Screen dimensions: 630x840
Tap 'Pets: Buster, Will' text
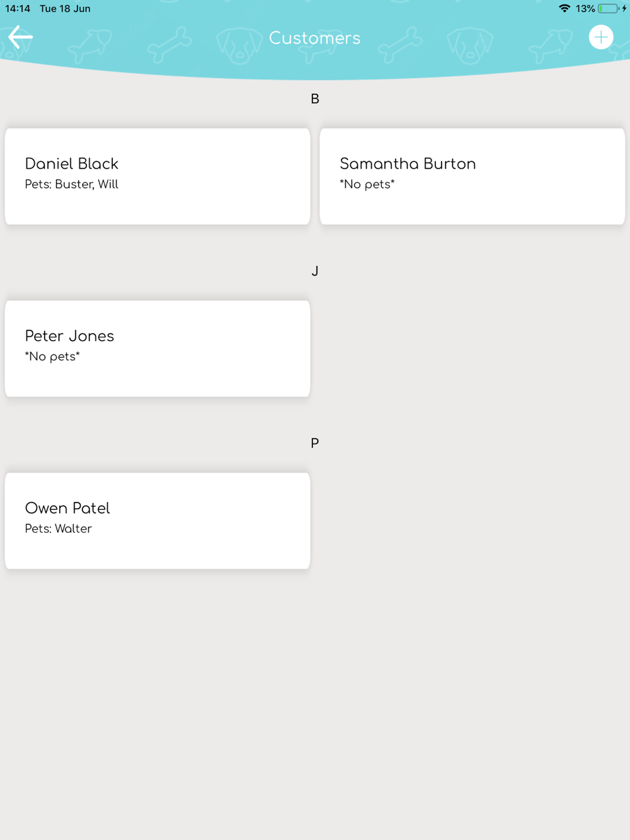(x=72, y=184)
